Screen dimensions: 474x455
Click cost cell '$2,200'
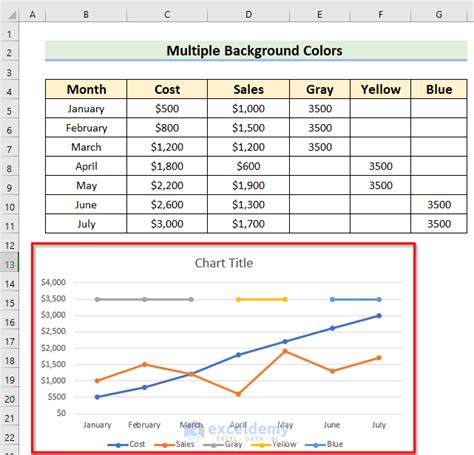click(167, 185)
